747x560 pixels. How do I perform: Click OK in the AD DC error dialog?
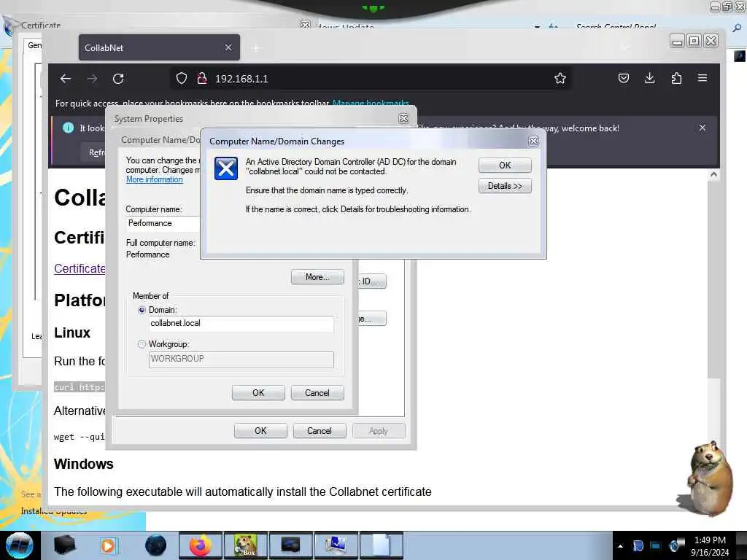pos(505,166)
